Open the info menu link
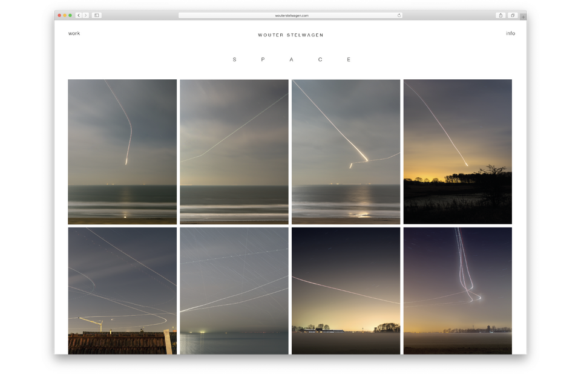This screenshot has height=392, width=581. click(510, 33)
